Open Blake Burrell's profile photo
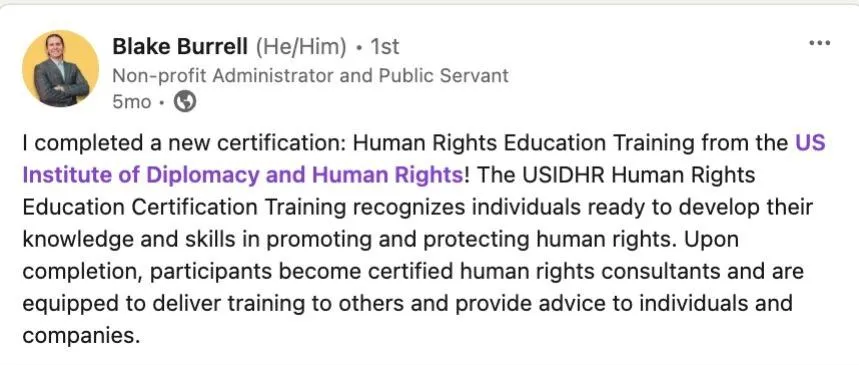The width and height of the screenshot is (859, 365). tap(60, 69)
